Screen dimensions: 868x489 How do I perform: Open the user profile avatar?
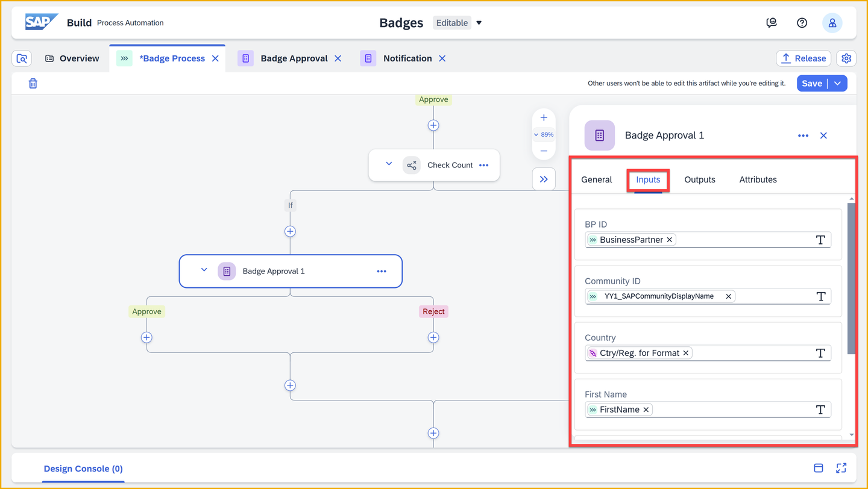(x=832, y=23)
